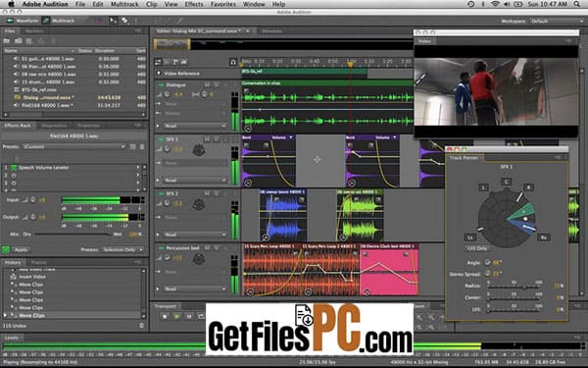The height and width of the screenshot is (368, 588).
Task: Solo the Percussion bed track
Action: [x=217, y=248]
